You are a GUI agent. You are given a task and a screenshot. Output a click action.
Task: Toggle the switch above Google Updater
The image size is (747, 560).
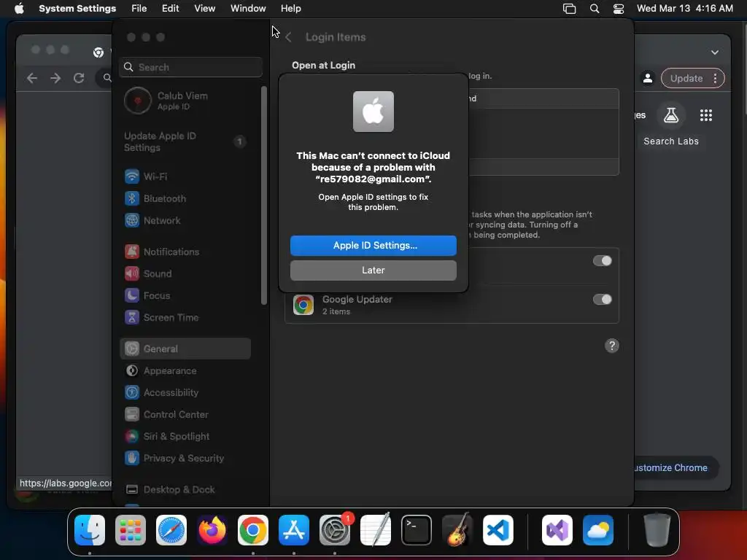(602, 261)
